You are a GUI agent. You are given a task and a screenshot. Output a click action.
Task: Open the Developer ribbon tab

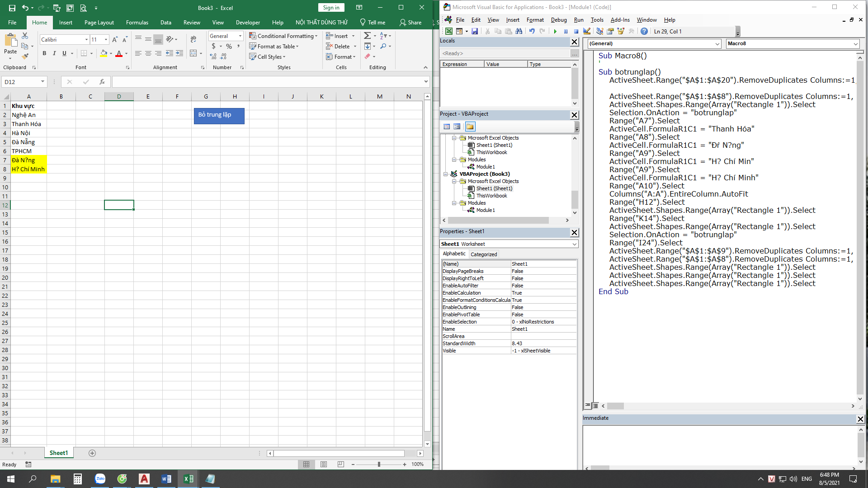tap(248, 23)
